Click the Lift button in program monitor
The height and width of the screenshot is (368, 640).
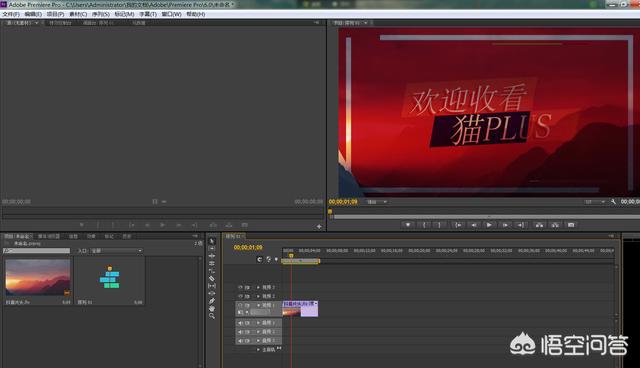coord(539,225)
